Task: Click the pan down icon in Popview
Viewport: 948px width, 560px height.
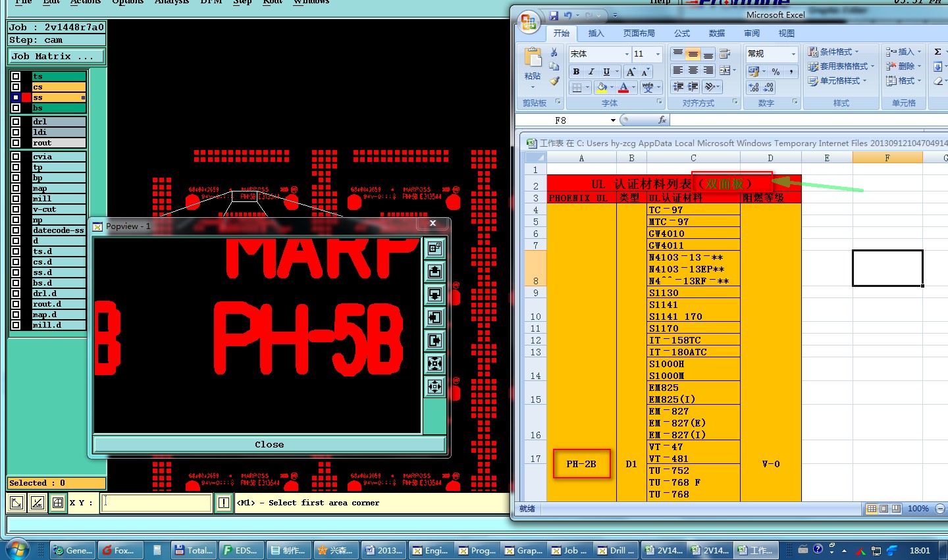Action: (x=434, y=294)
